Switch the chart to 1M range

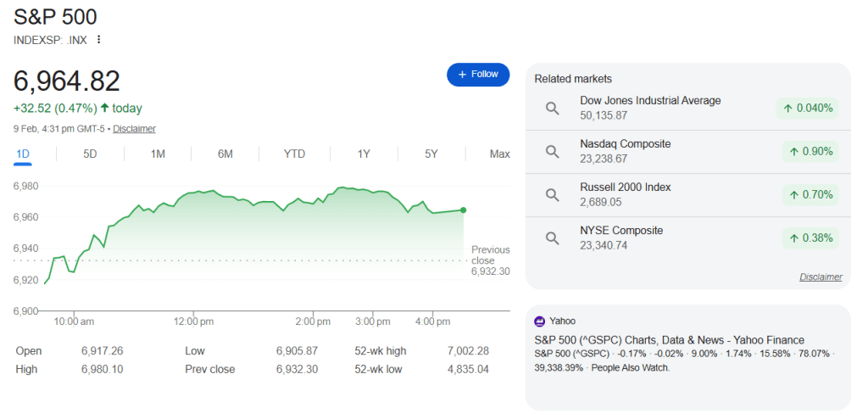coord(158,154)
